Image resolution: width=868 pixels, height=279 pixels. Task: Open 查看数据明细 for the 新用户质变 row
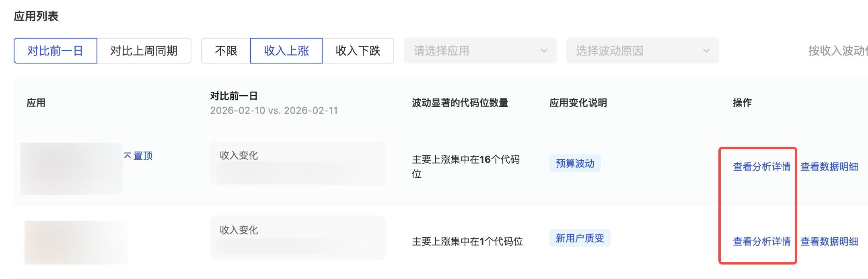[x=829, y=242]
